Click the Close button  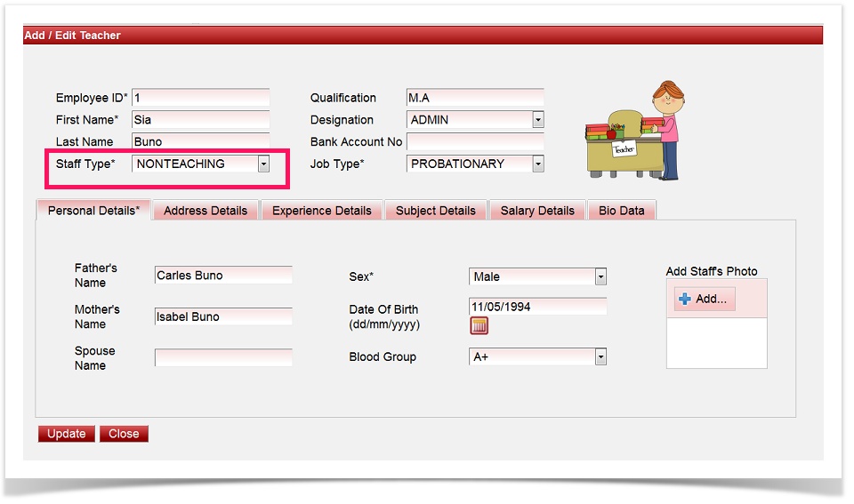[124, 434]
